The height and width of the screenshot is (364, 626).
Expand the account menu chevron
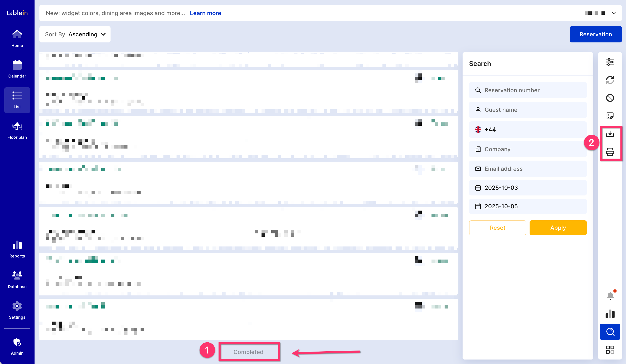pyautogui.click(x=614, y=13)
